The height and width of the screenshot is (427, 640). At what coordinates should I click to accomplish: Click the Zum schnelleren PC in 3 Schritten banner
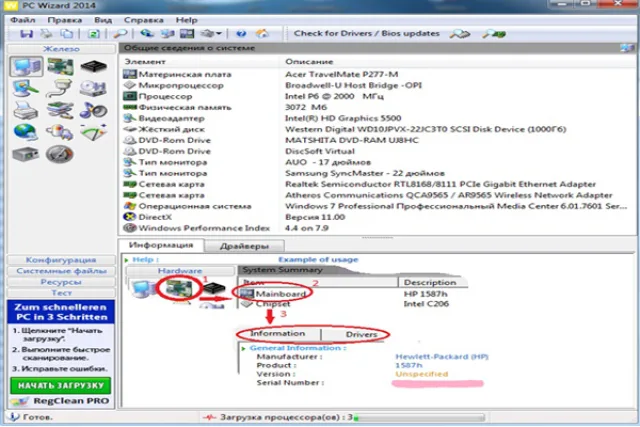click(60, 312)
